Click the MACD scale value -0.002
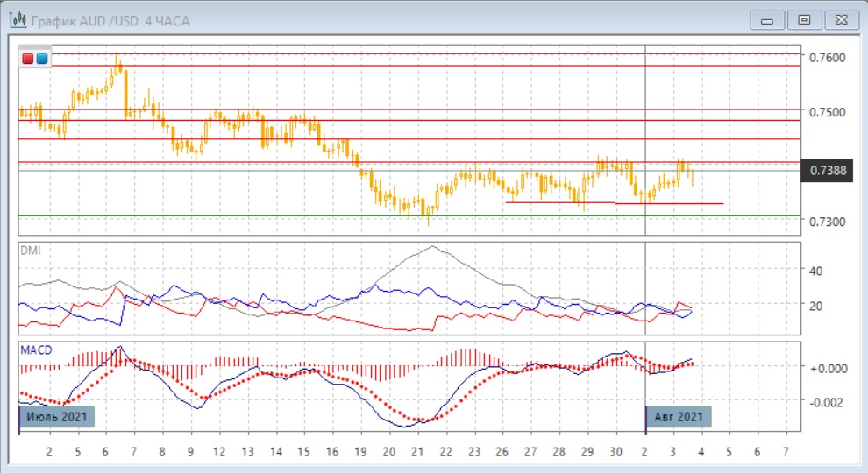The height and width of the screenshot is (473, 868). pyautogui.click(x=826, y=402)
